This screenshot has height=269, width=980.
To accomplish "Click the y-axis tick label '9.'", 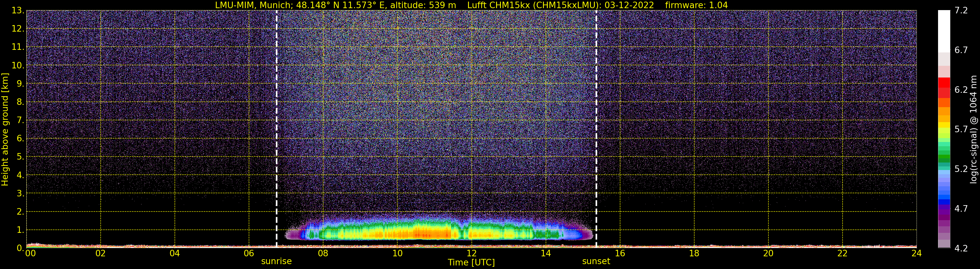I will click(20, 83).
